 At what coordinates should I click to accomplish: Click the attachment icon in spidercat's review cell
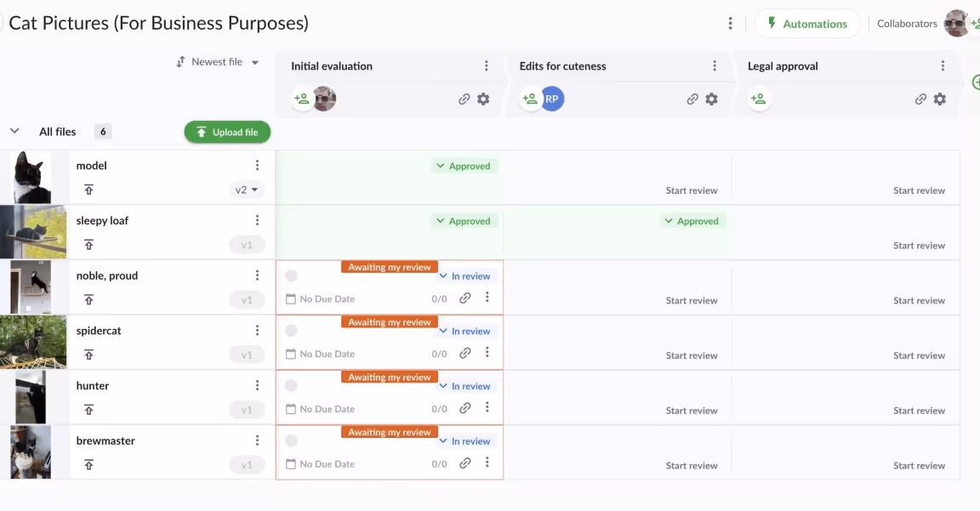click(464, 352)
